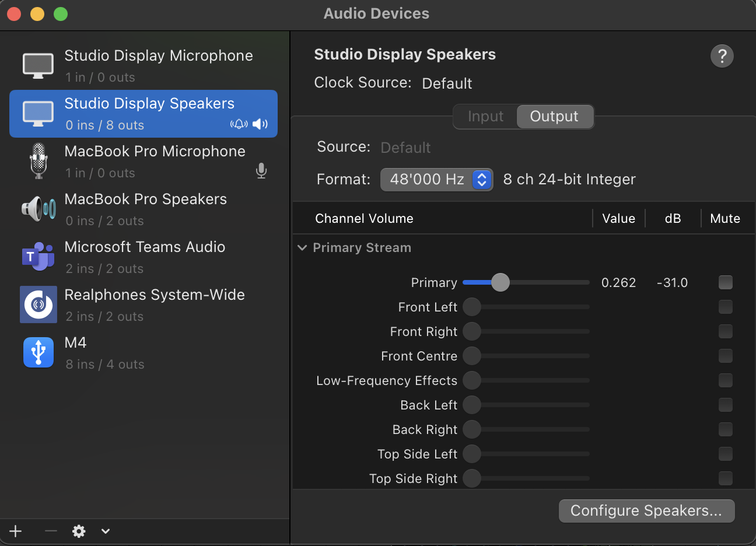Click the Mute column header
The image size is (756, 546).
(725, 219)
